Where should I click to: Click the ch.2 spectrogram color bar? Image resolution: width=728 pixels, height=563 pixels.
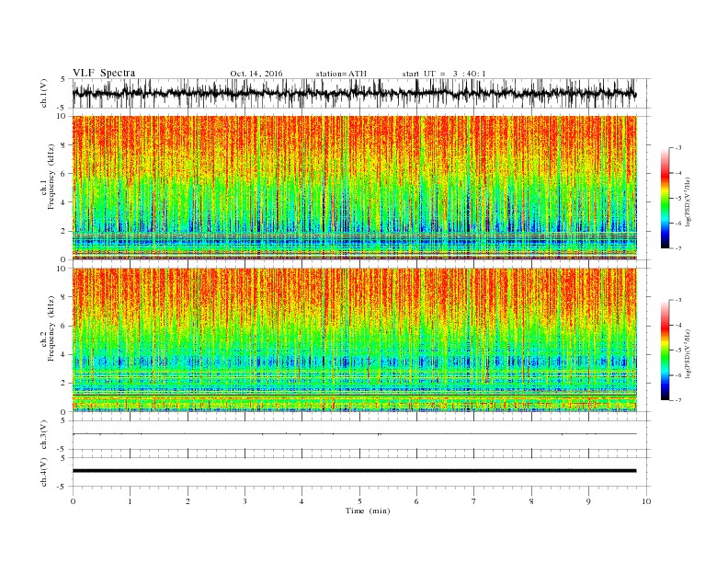pos(665,350)
